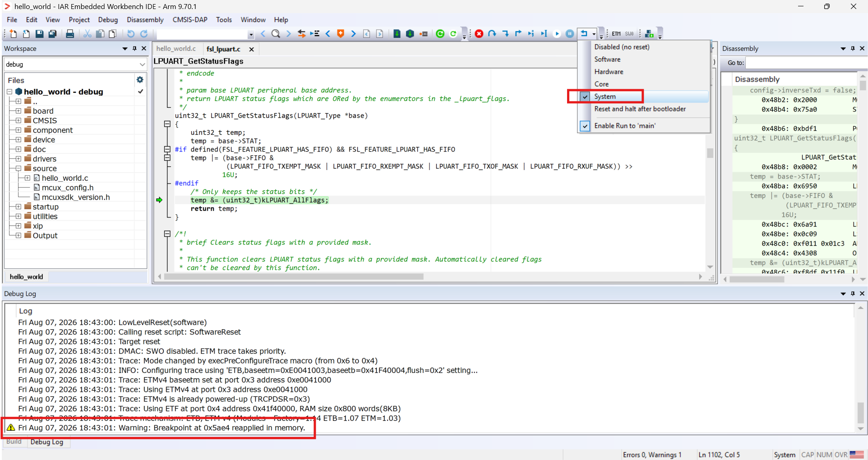This screenshot has height=460, width=868.
Task: Open the CMSIS-DAP menu
Action: 190,20
